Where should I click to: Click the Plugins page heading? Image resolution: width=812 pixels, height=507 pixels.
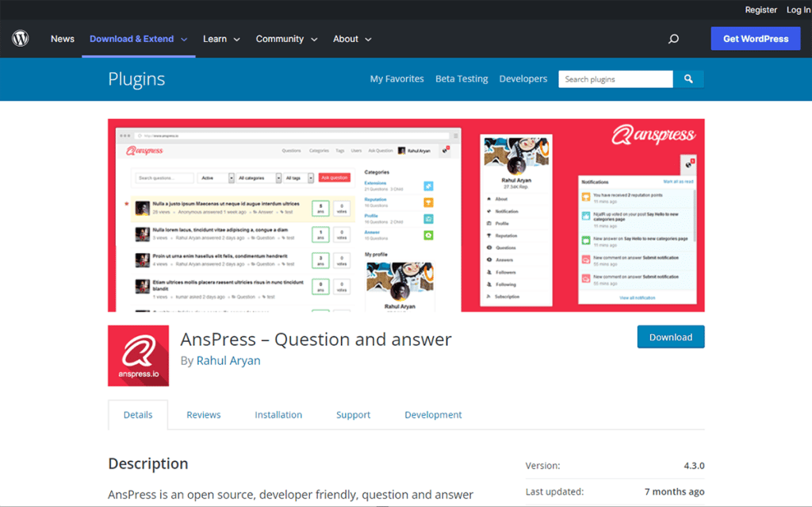[136, 79]
